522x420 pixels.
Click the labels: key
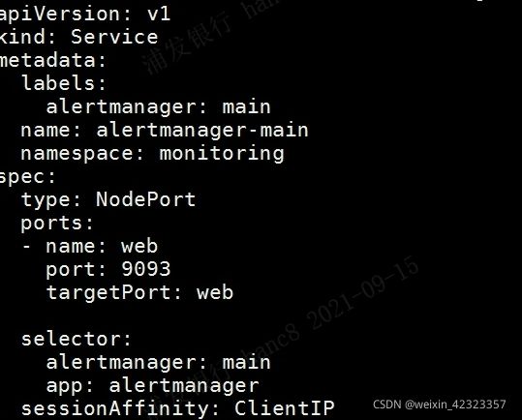(64, 83)
